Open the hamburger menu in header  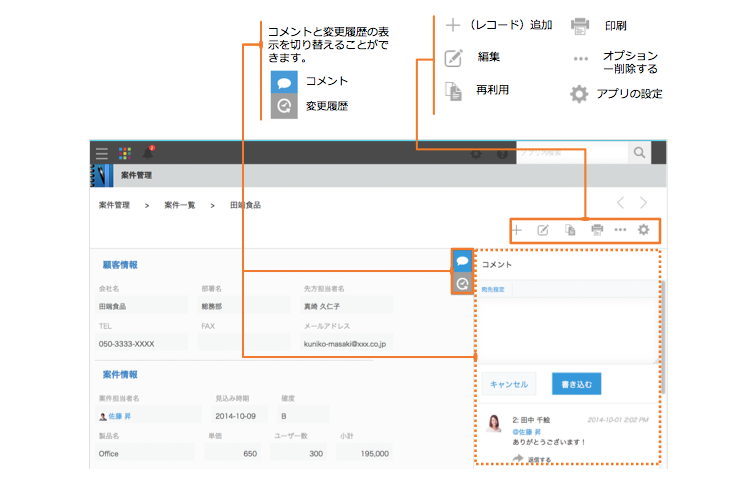(x=101, y=153)
